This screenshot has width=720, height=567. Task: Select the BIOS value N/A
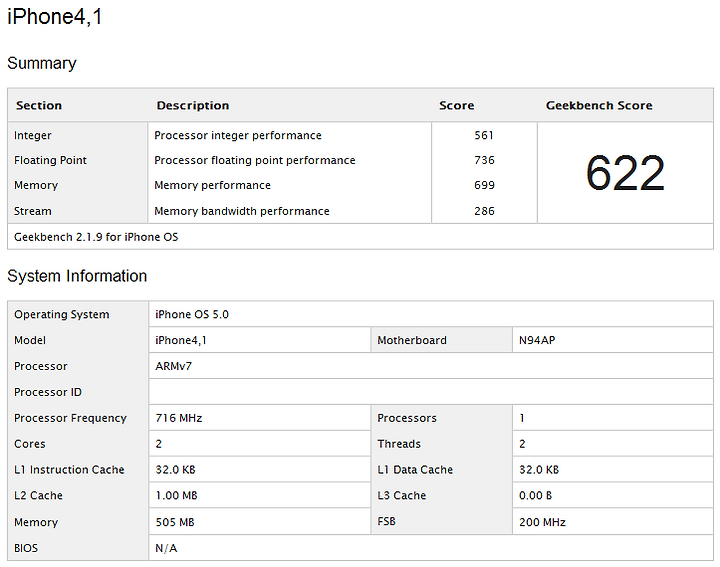click(166, 548)
